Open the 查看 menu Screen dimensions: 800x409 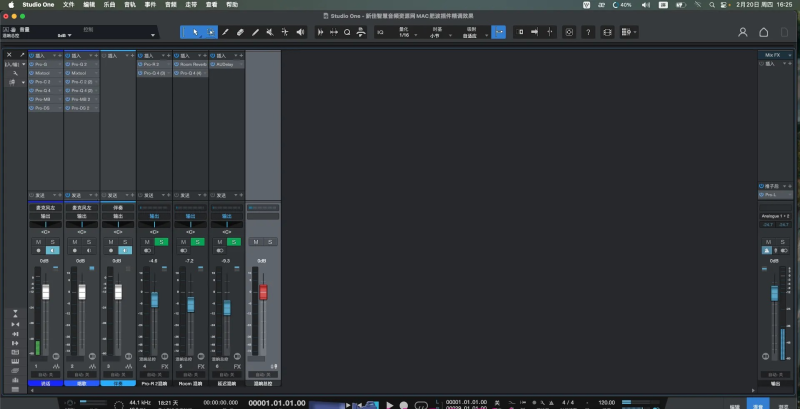(211, 5)
